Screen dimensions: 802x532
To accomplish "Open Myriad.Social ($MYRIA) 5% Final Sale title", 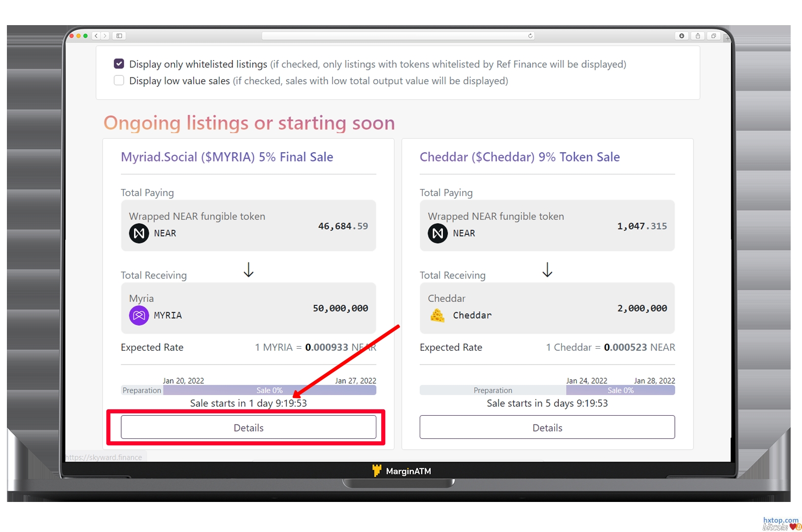I will 227,157.
